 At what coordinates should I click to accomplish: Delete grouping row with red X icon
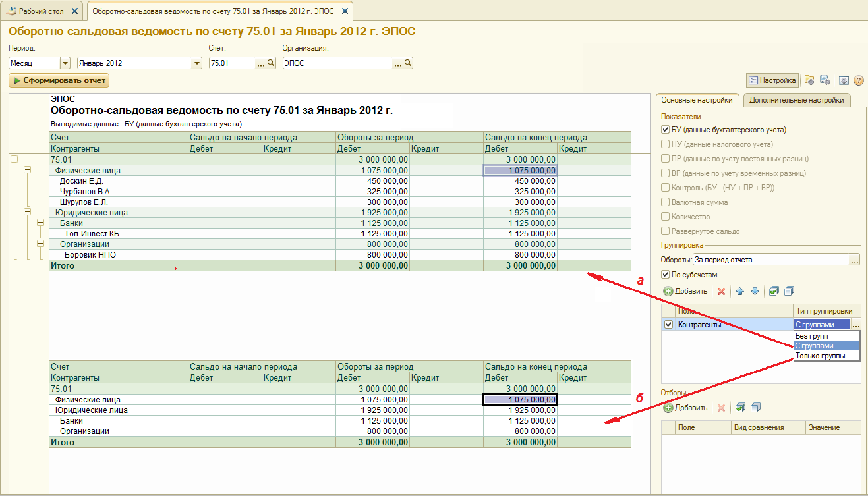click(721, 291)
